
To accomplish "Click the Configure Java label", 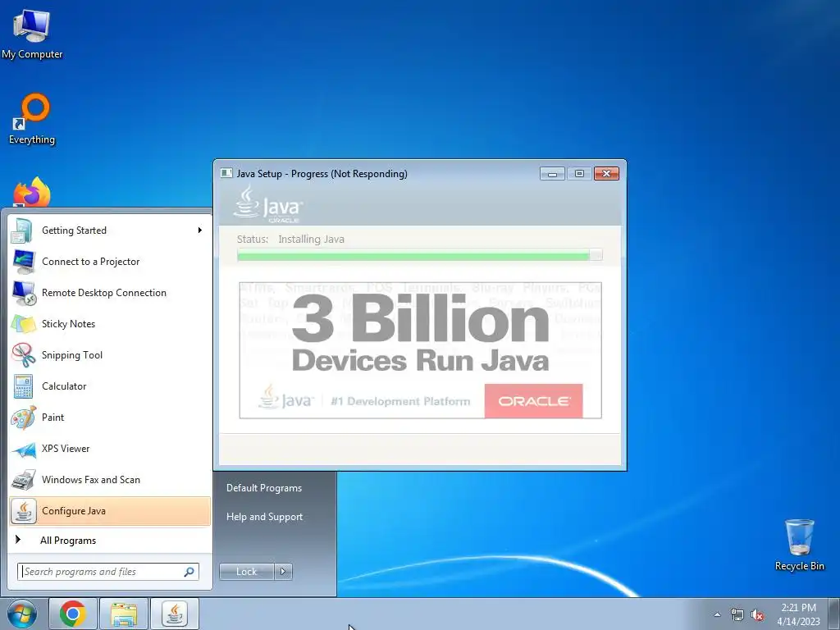I will point(73,511).
